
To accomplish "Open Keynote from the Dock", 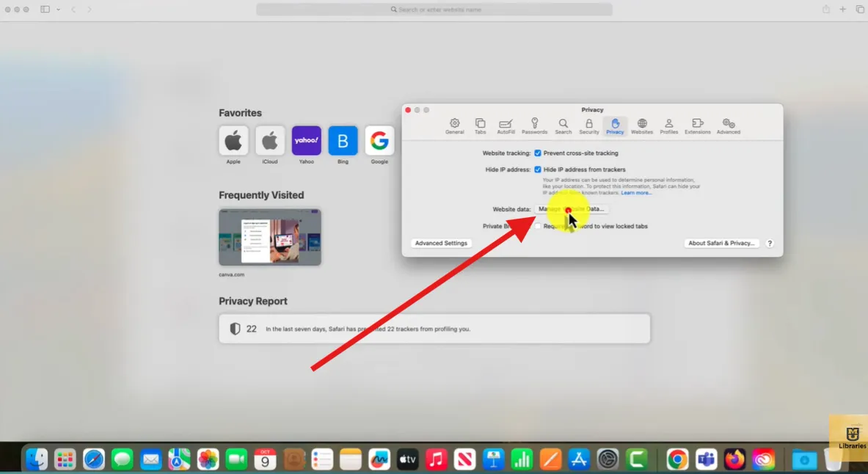I will coord(493,459).
